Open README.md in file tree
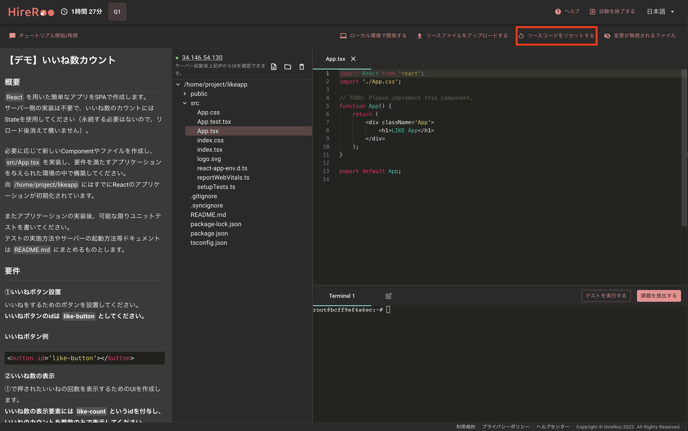The image size is (688, 431). tap(208, 215)
